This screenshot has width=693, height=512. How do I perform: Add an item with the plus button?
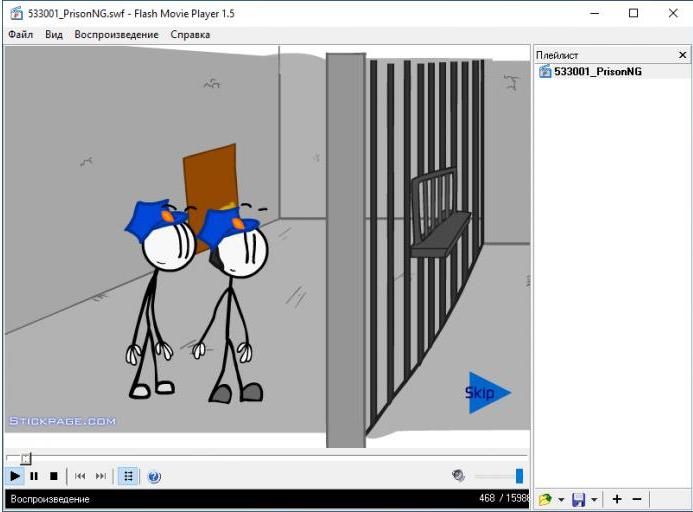617,499
